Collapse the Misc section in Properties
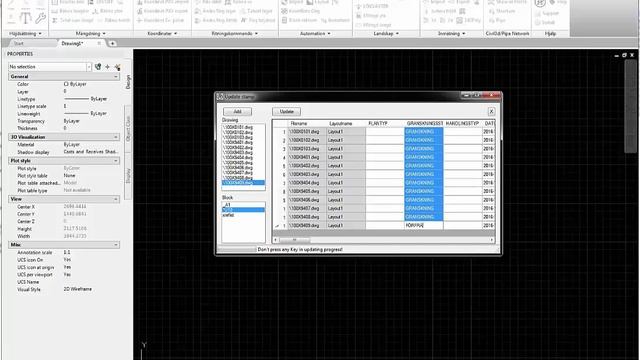Viewport: 640px width, 360px height. [x=116, y=244]
